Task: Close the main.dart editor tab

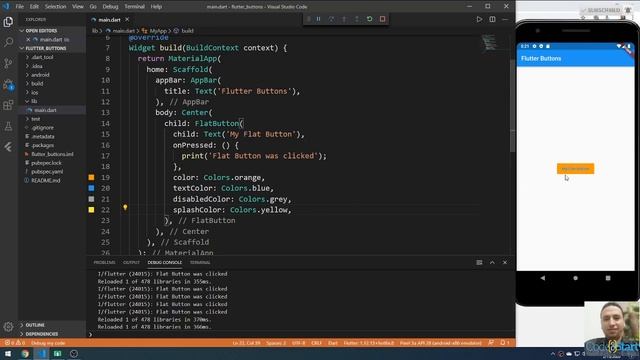Action: [127, 19]
